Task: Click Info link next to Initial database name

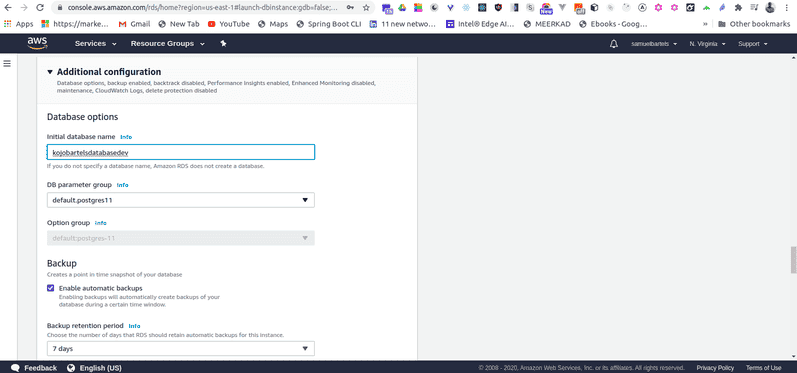Action: click(x=126, y=137)
